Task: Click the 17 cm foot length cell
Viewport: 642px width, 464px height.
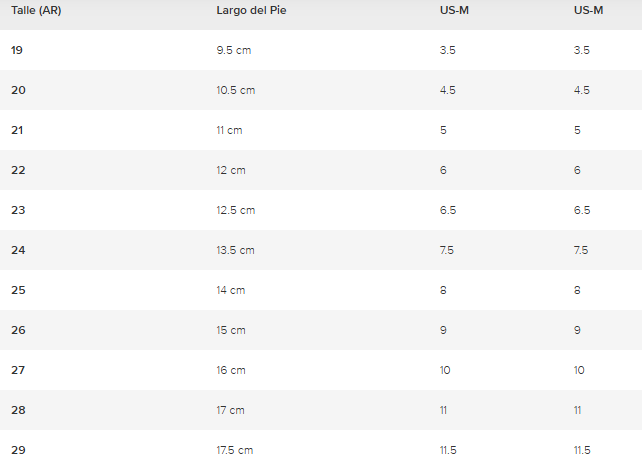Action: [x=231, y=410]
